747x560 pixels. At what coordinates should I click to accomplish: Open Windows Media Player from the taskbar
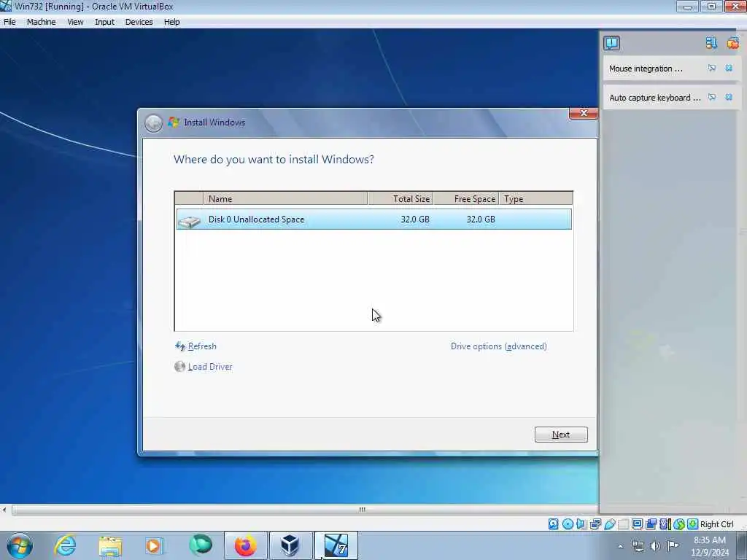pos(153,545)
